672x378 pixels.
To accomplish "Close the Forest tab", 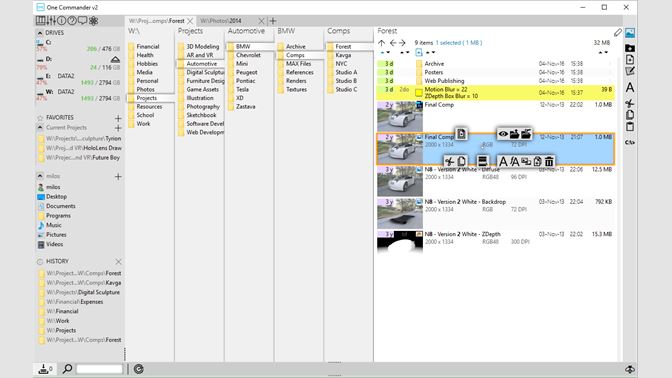I will point(190,21).
